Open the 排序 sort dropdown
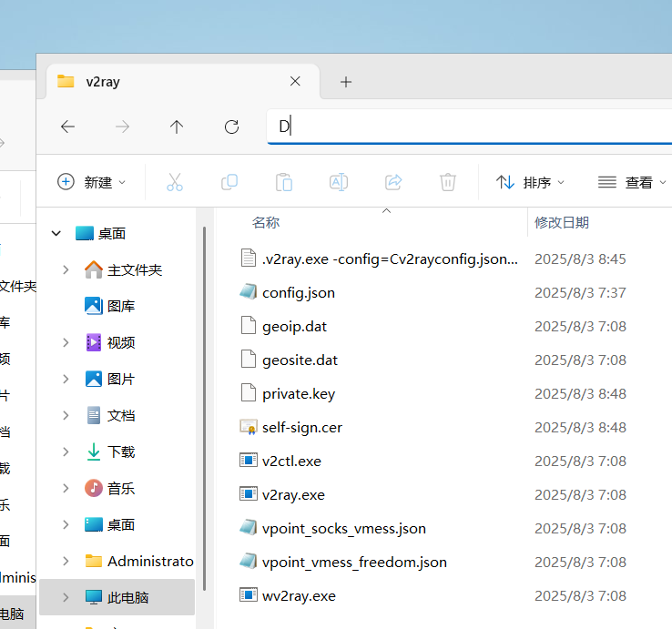 [530, 183]
